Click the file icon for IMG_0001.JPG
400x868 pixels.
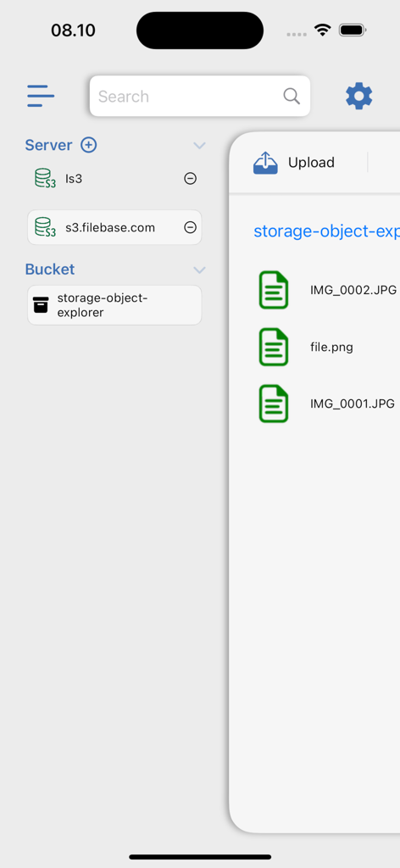point(274,403)
